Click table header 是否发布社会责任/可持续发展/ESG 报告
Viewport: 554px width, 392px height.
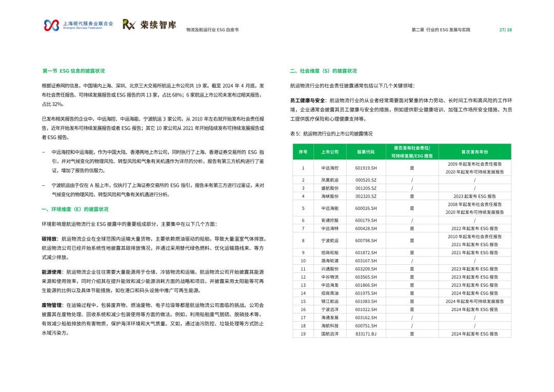coord(412,152)
